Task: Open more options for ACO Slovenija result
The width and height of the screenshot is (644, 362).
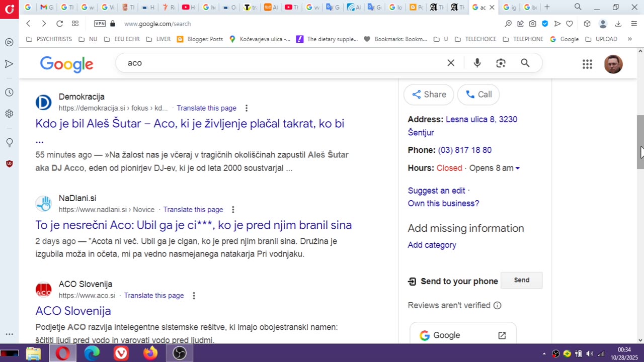Action: (194, 296)
